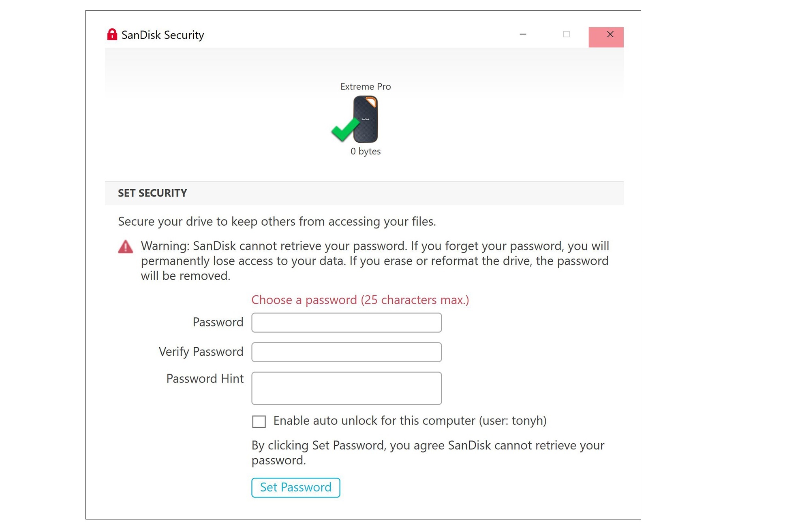802x532 pixels.
Task: Maximize the SanDisk Security window
Action: point(566,35)
